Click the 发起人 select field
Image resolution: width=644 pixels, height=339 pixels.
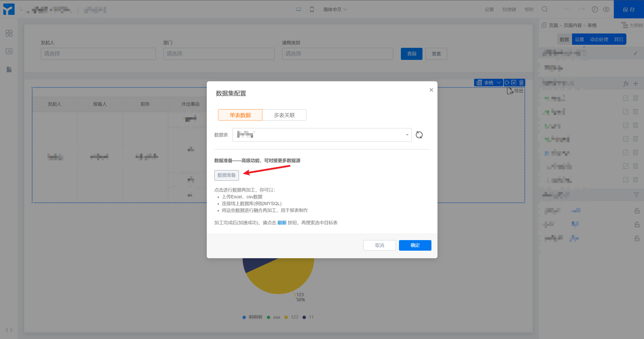[98, 54]
